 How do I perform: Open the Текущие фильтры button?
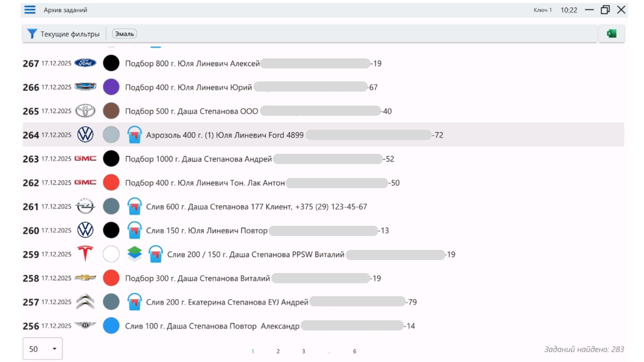[x=70, y=34]
